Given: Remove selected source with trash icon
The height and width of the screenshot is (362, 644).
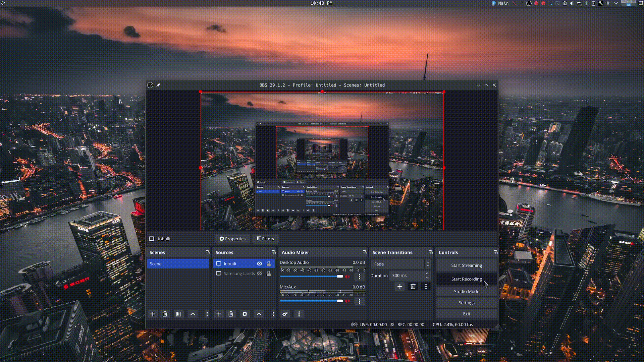Looking at the screenshot, I should 231,314.
